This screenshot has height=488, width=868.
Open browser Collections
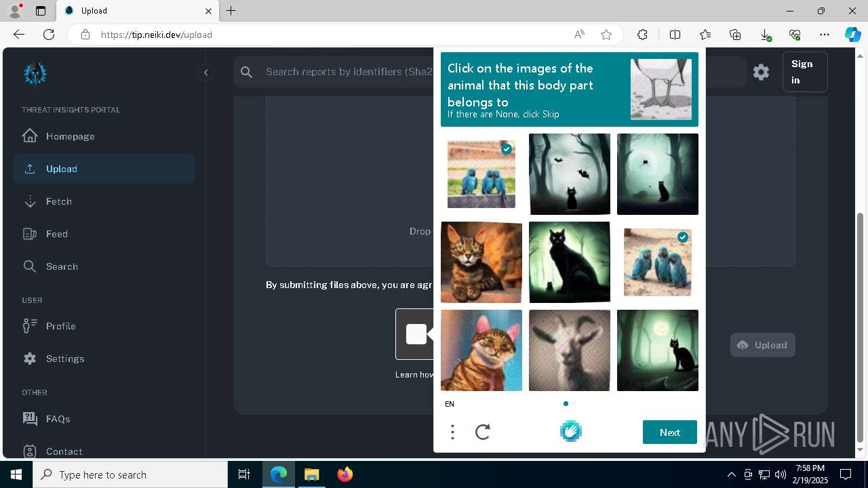click(735, 35)
